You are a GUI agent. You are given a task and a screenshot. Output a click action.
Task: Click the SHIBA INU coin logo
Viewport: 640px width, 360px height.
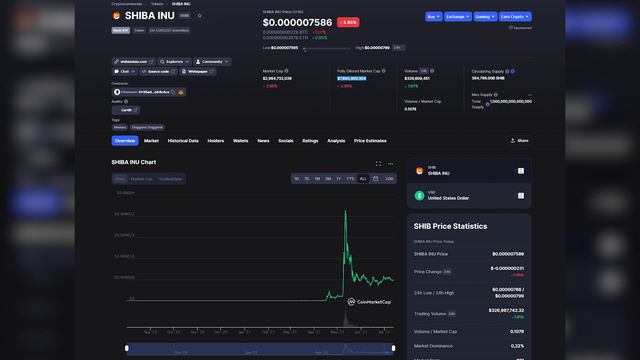pos(116,16)
